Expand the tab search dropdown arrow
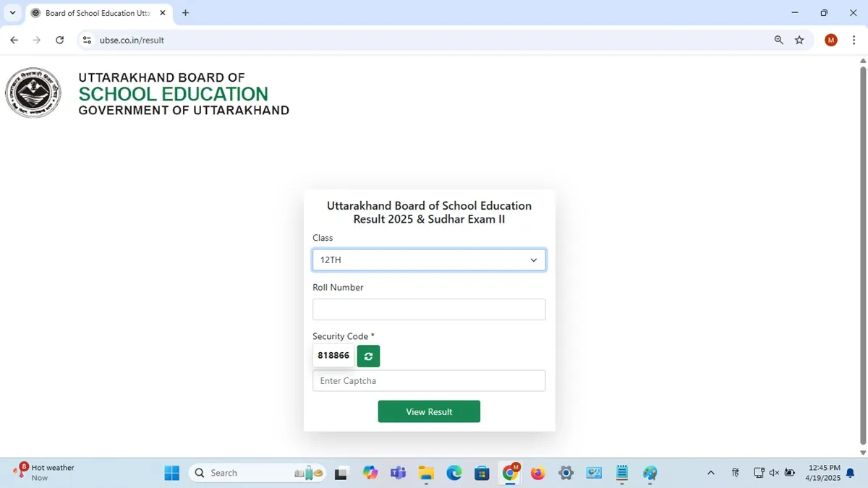 point(12,13)
